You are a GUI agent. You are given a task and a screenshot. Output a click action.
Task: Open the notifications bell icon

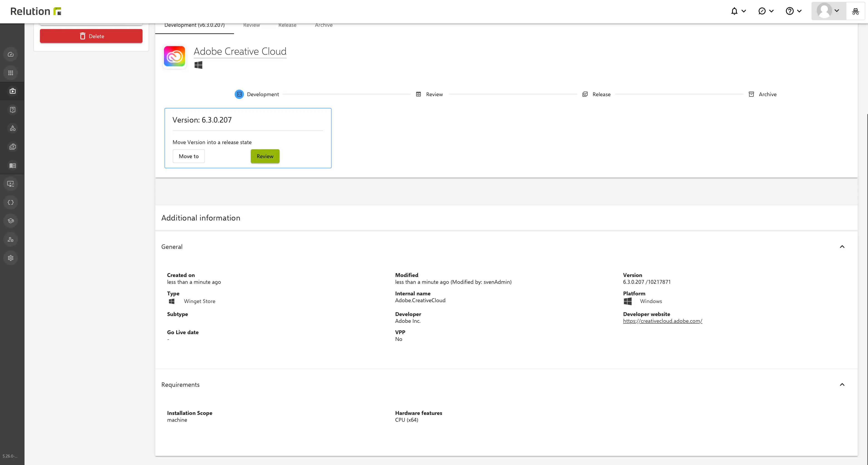tap(735, 11)
